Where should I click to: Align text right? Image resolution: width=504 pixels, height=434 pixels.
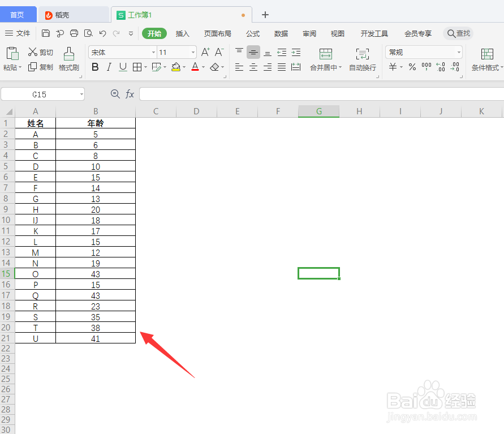click(x=268, y=67)
